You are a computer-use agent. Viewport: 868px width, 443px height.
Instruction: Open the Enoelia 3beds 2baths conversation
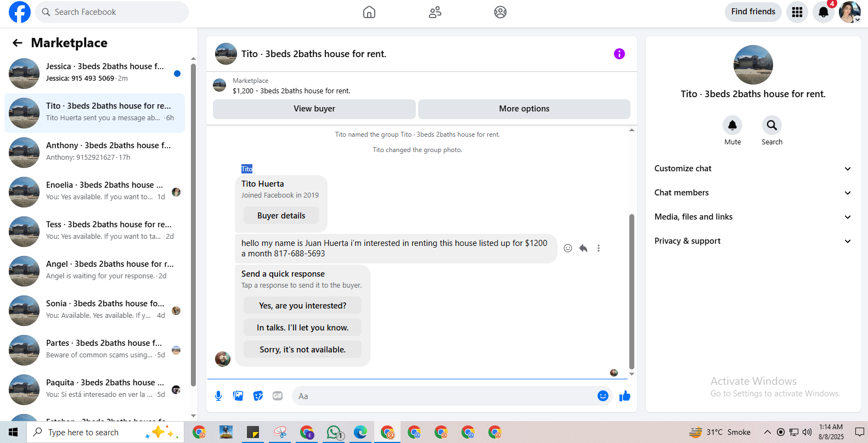(x=95, y=192)
